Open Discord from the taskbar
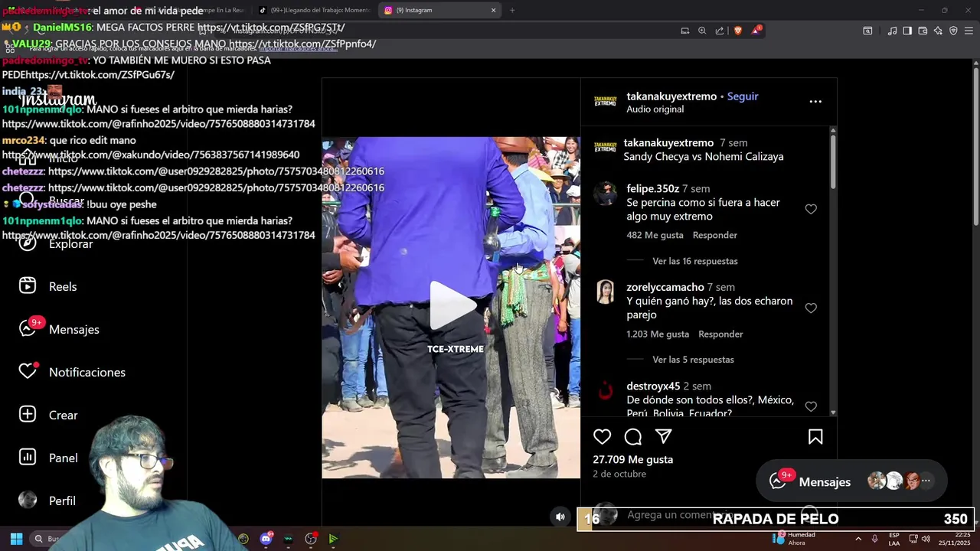This screenshot has width=980, height=551. tap(266, 539)
